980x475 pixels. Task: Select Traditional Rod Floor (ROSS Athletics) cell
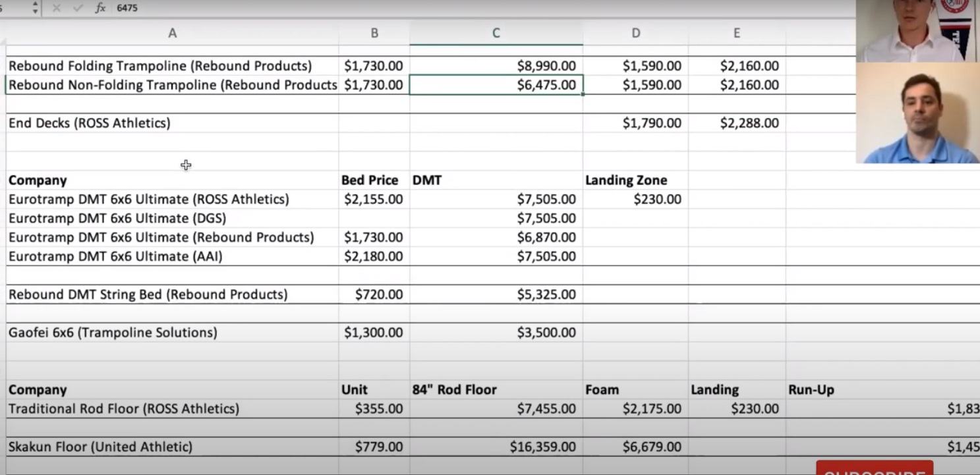click(x=173, y=408)
